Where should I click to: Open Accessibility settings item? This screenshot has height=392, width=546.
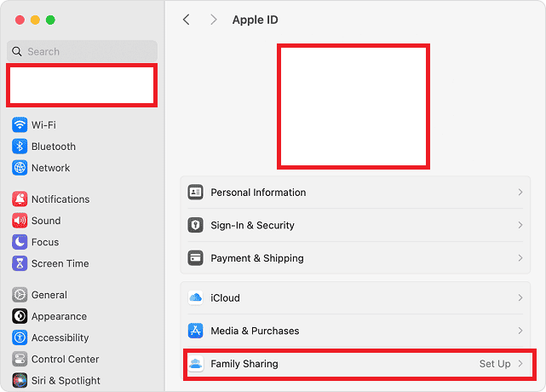coord(60,337)
